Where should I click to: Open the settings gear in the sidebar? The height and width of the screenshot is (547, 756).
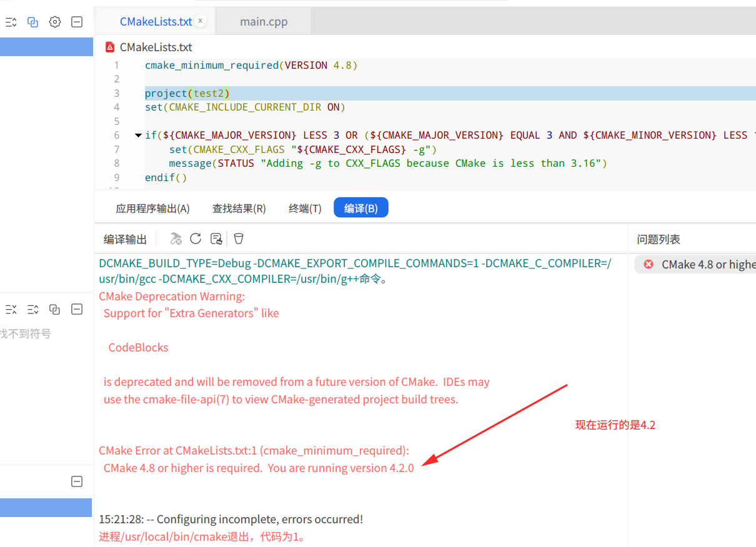[55, 22]
